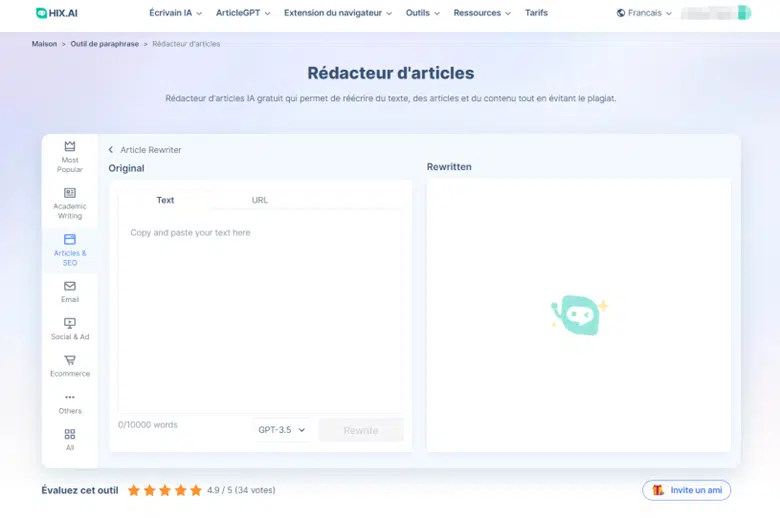Click the Rewritten panel heading

point(449,167)
